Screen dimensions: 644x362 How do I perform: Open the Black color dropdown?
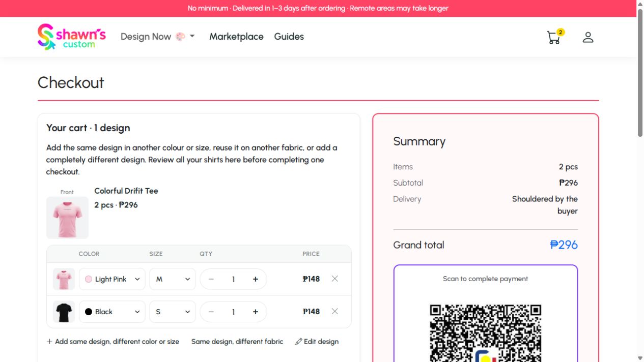(112, 312)
